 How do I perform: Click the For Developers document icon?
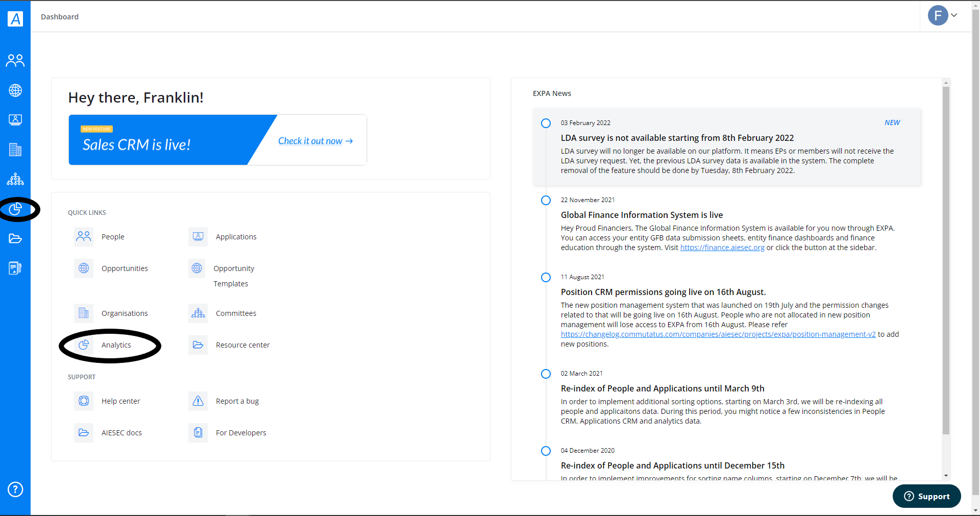coord(198,433)
